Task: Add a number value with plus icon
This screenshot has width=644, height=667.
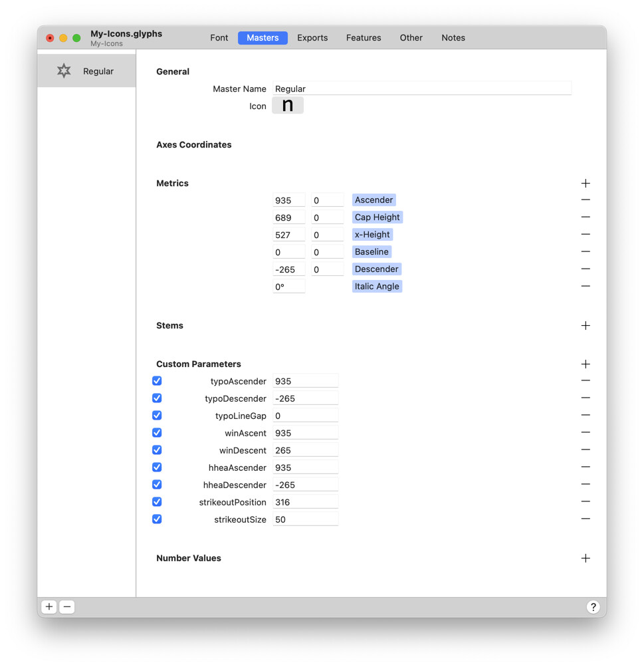Action: [x=586, y=559]
